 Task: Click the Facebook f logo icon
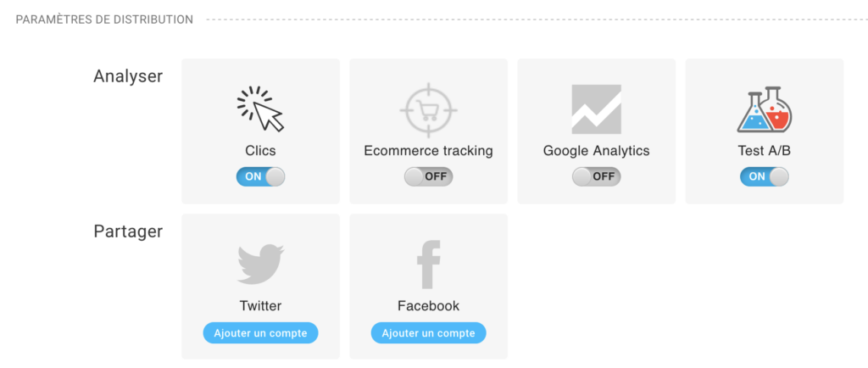[x=428, y=265]
